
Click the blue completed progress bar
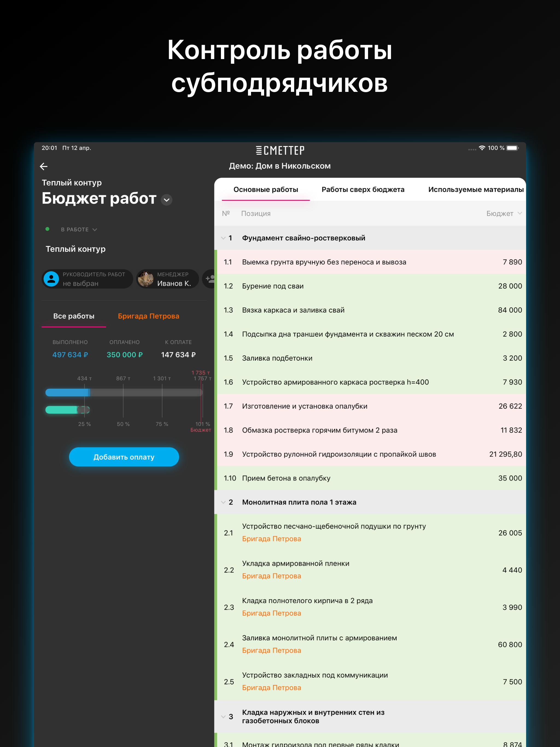pyautogui.click(x=68, y=392)
